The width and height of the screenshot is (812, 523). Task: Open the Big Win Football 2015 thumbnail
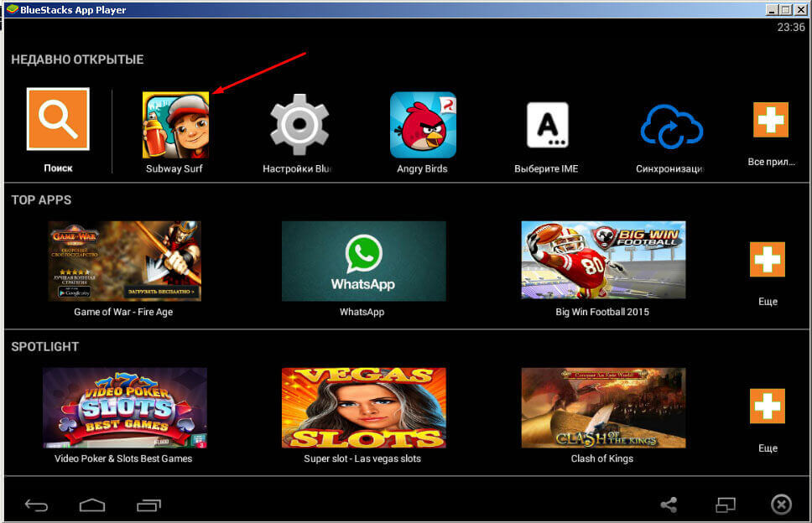point(603,260)
